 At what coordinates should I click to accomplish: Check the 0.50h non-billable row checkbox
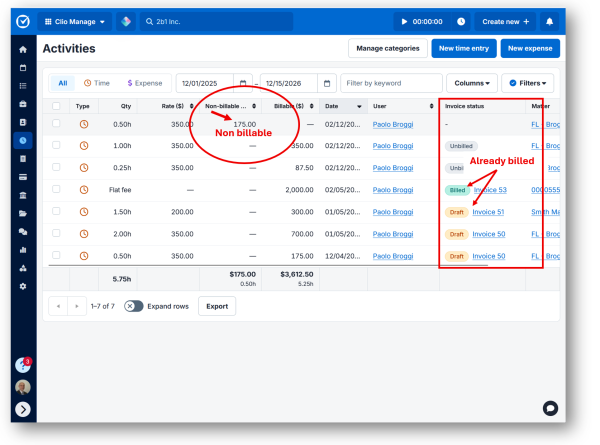coord(56,123)
